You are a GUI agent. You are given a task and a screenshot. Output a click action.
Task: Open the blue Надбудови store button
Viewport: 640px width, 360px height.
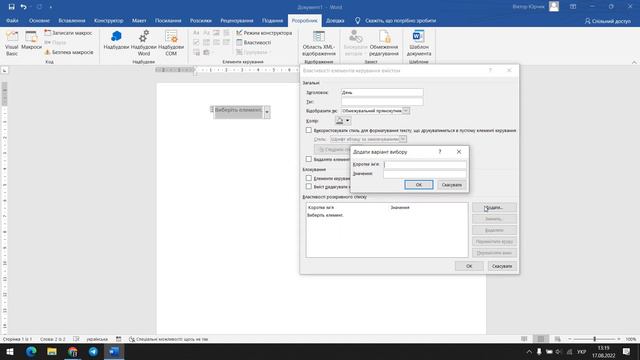[x=116, y=40]
